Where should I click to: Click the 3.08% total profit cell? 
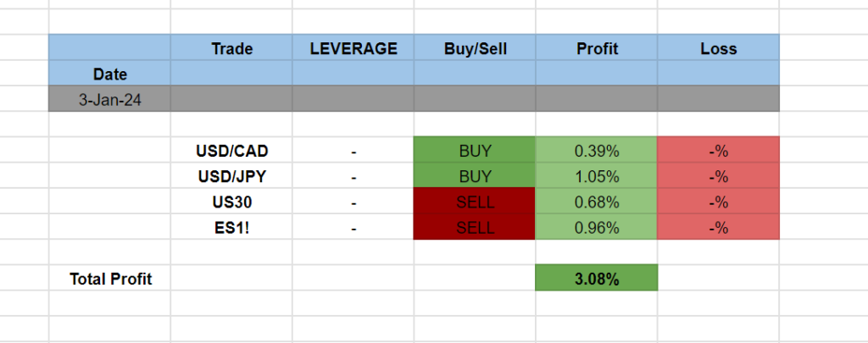point(597,278)
